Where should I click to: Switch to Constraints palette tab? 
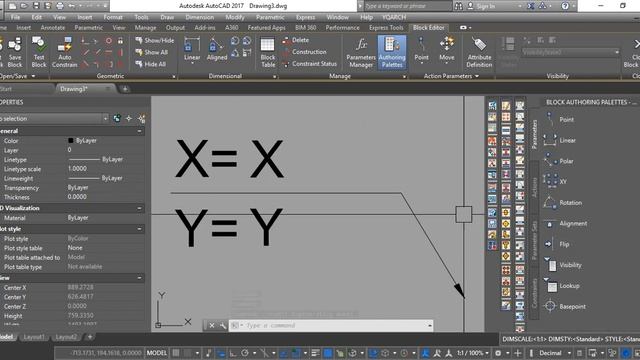click(534, 293)
